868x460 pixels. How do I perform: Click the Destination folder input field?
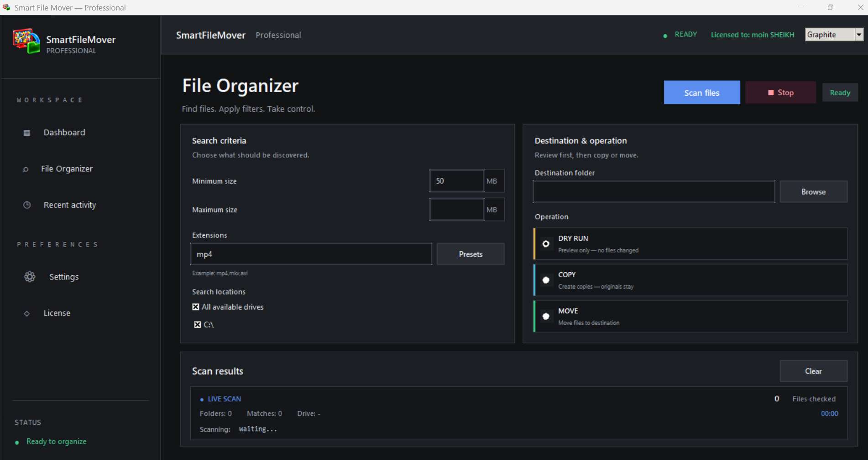[654, 192]
